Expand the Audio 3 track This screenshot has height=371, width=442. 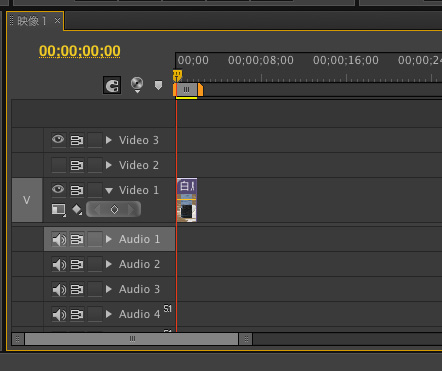[x=109, y=289]
